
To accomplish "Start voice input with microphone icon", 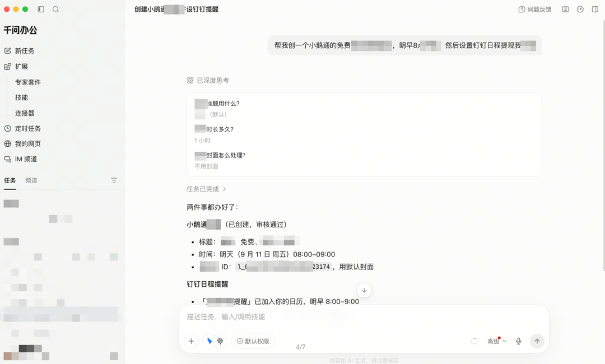I will pyautogui.click(x=519, y=341).
